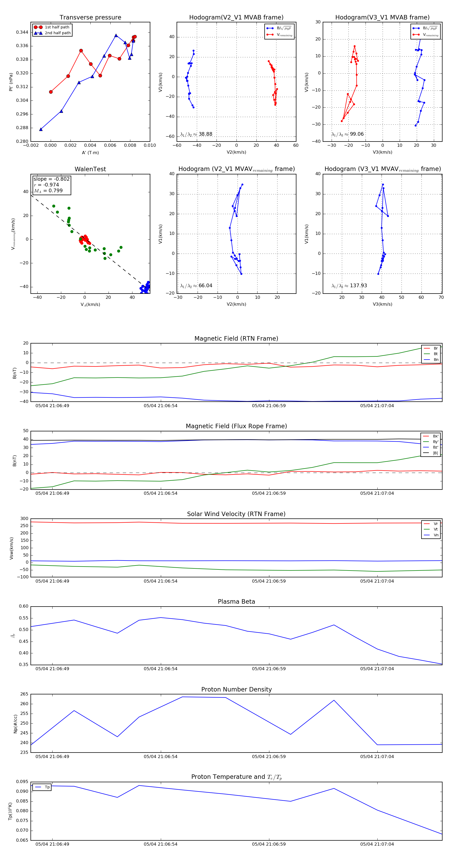Image resolution: width=473 pixels, height=868 pixels.
Task: Click the WalenTest "V_remaining(km/s)" y-axis label
Action: coord(13,234)
